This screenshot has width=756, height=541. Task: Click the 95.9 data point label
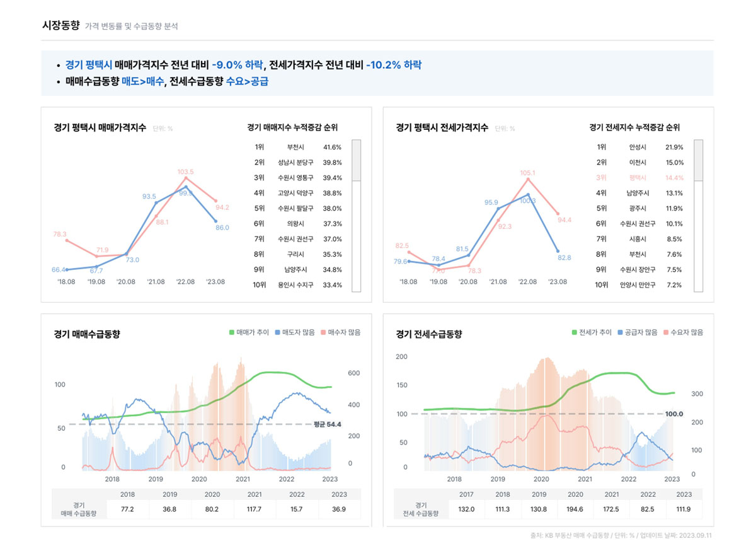491,202
